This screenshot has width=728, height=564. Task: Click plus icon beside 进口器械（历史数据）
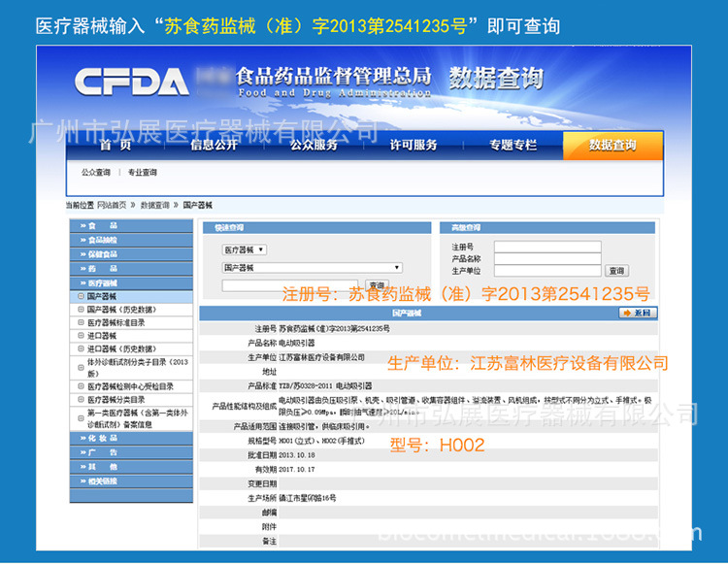point(81,348)
